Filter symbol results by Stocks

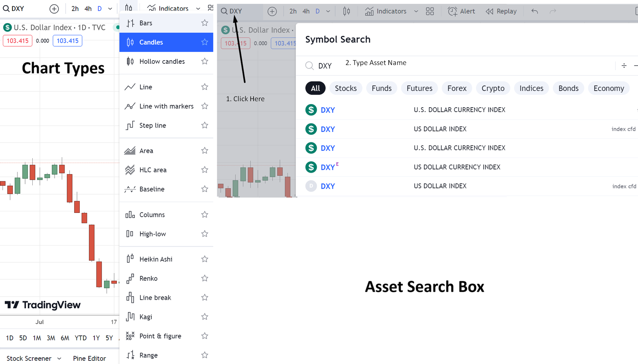coord(346,88)
